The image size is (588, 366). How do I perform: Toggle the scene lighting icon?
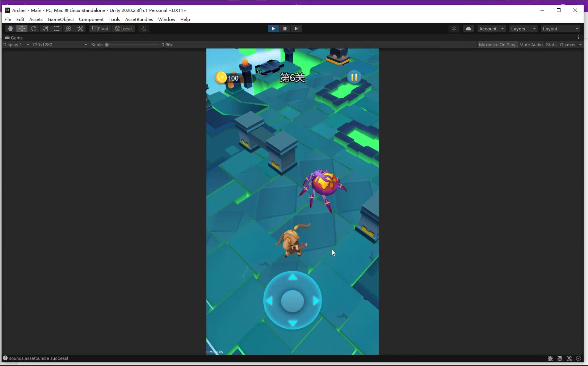click(x=454, y=29)
